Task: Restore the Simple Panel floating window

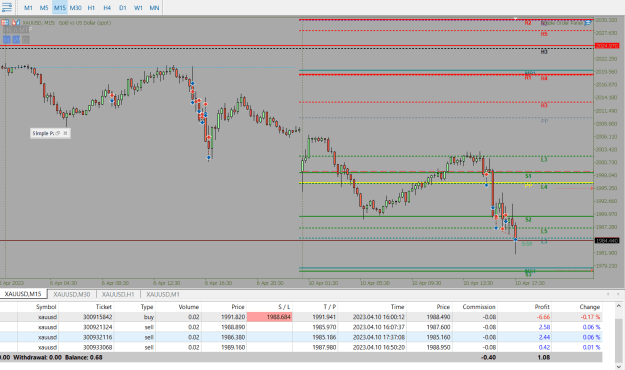Action: [x=58, y=133]
